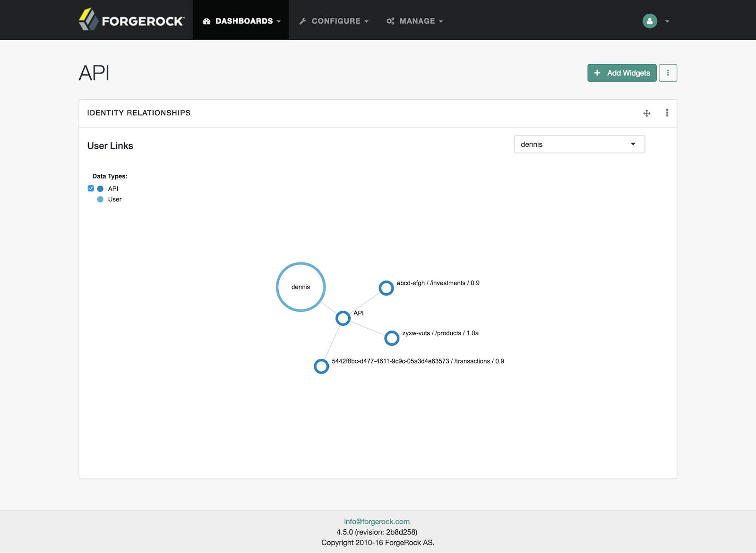Click the plus icon in Add Widgets button
This screenshot has height=553, width=756.
coord(597,73)
